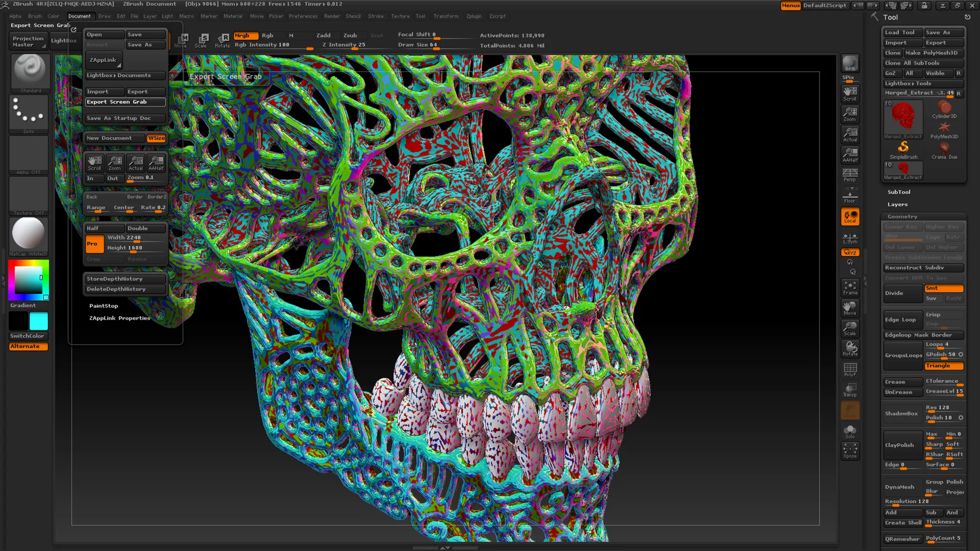Toggle the Pro constrain proportions button
This screenshot has width=980, height=551.
[94, 243]
